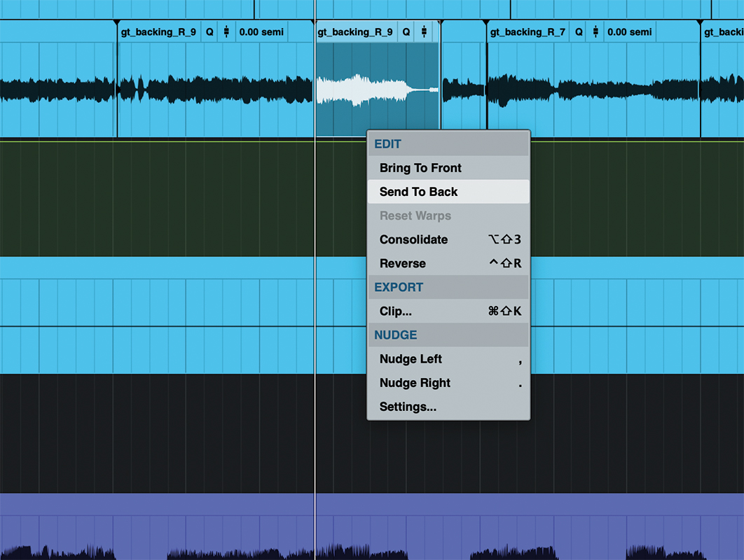Image resolution: width=744 pixels, height=560 pixels.
Task: Click the partially visible gt_backi clip label
Action: coord(724,31)
